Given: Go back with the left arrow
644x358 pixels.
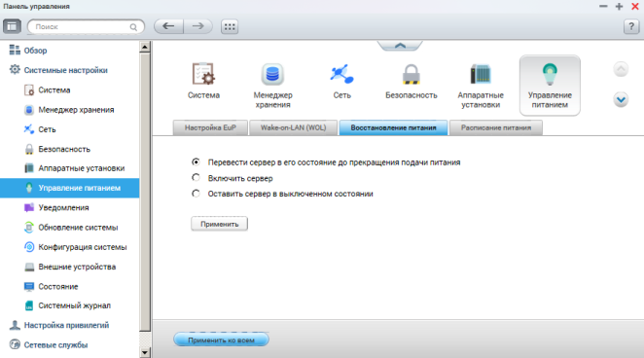Looking at the screenshot, I should tap(168, 26).
